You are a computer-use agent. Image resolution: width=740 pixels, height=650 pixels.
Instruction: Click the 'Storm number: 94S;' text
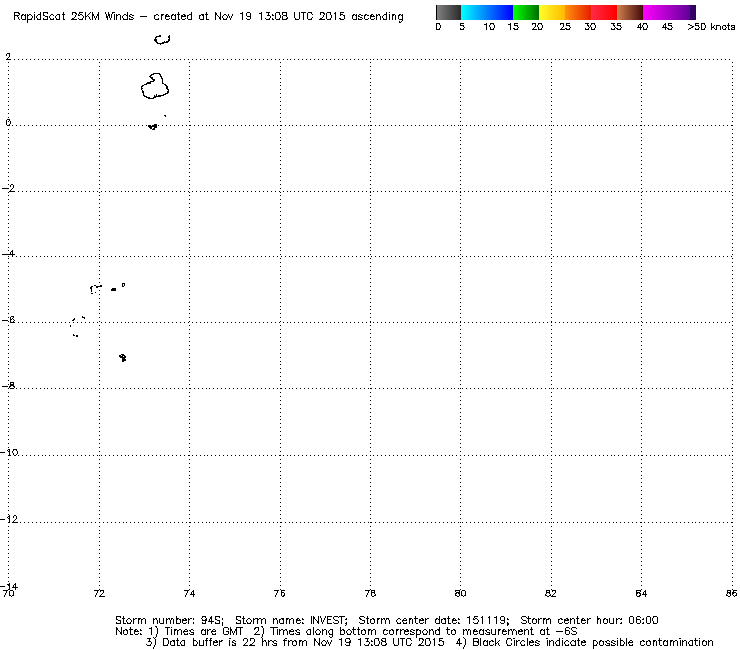tap(169, 620)
